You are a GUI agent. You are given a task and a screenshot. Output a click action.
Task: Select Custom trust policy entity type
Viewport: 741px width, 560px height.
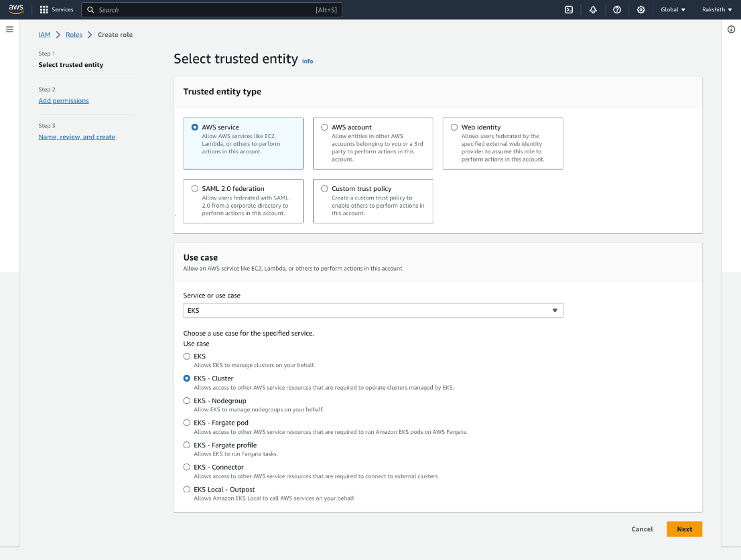(x=324, y=188)
